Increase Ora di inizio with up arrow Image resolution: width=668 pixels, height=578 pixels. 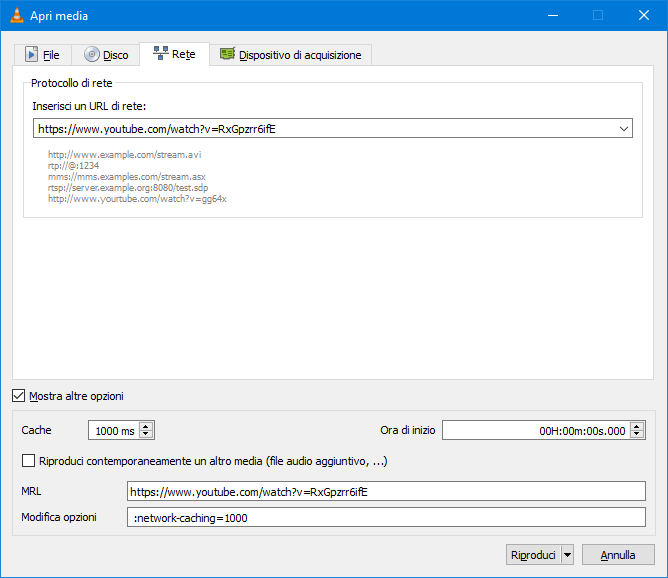[x=637, y=426]
